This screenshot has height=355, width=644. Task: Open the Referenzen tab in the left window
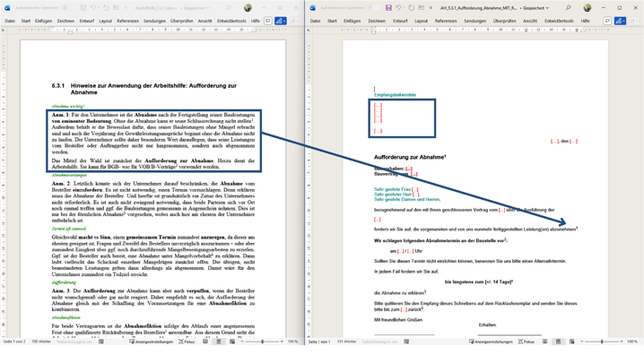click(127, 21)
